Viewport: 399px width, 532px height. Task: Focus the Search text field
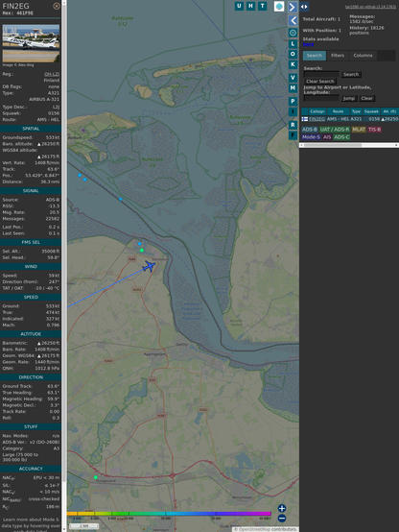click(x=321, y=74)
